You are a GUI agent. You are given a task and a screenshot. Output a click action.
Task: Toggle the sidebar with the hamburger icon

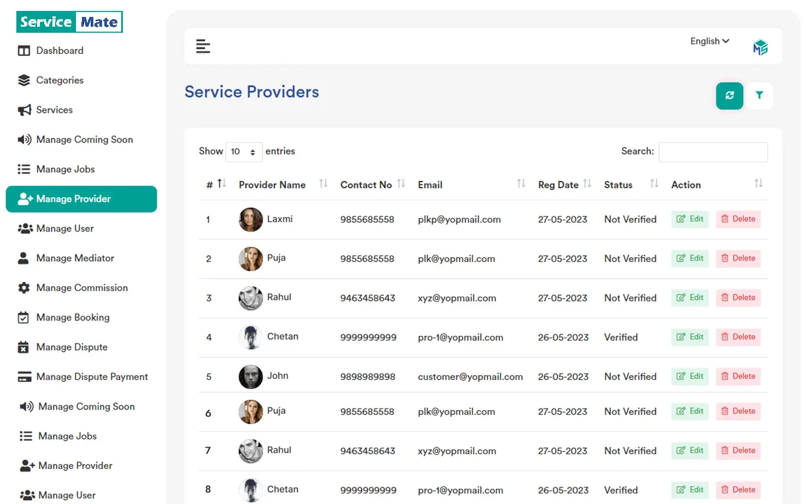203,46
